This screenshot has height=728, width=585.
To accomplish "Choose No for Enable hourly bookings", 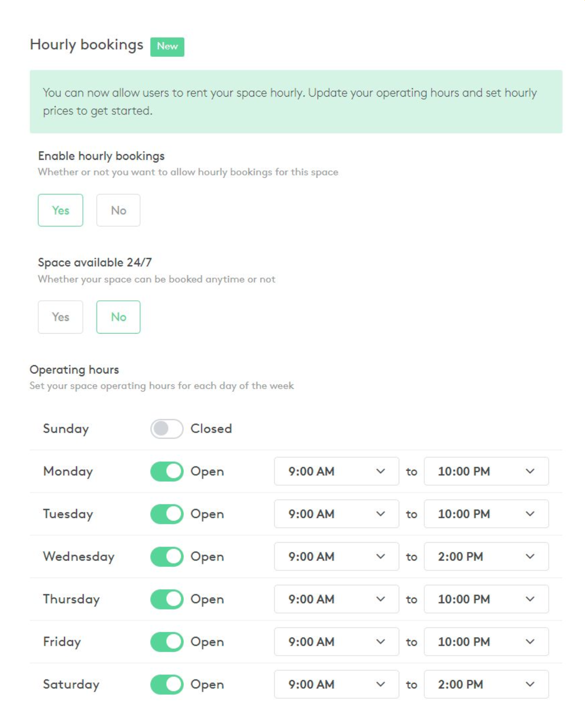I will [x=118, y=210].
